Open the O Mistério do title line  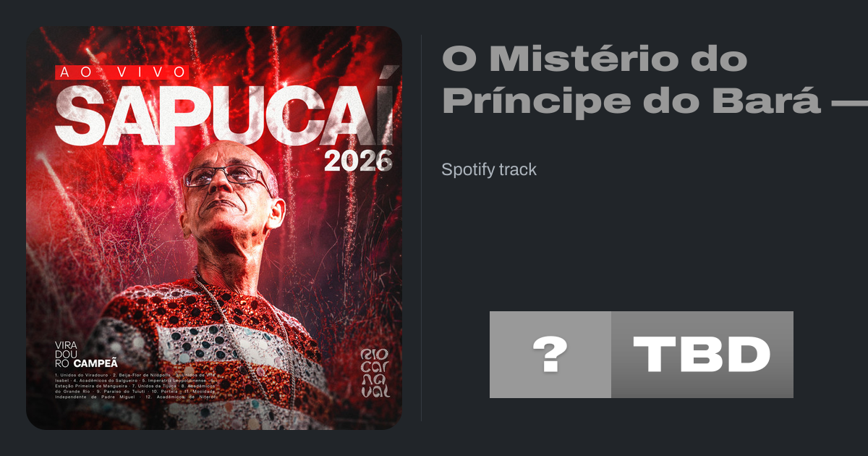pos(594,59)
